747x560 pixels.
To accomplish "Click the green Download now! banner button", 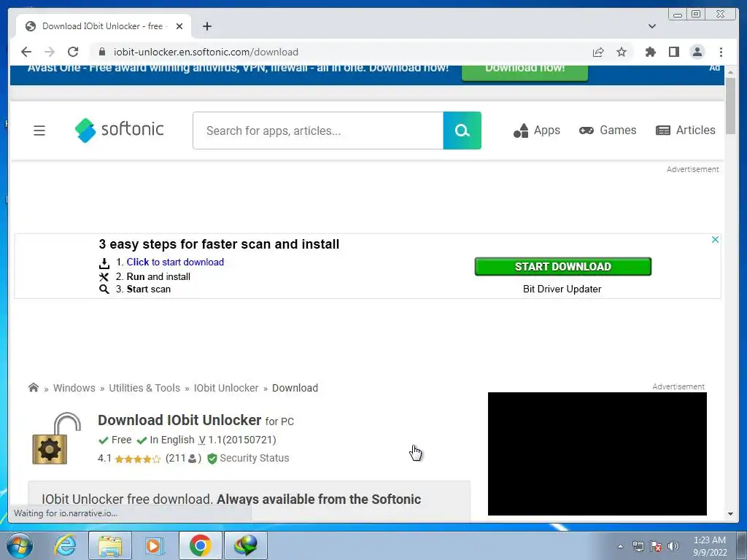I will (x=525, y=72).
